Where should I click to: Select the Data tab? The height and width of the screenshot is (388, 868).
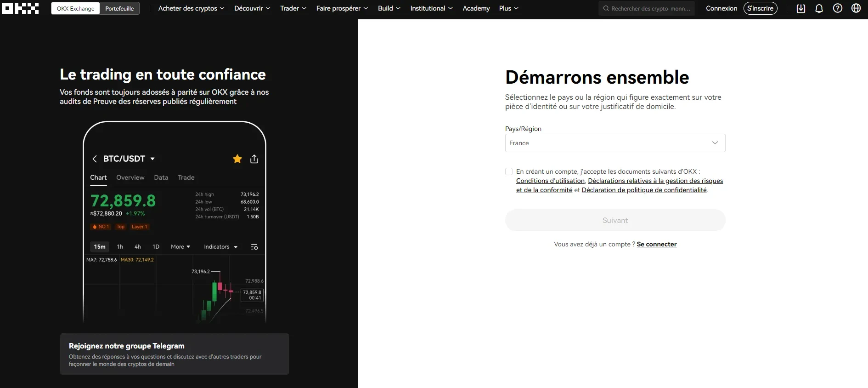pyautogui.click(x=161, y=177)
